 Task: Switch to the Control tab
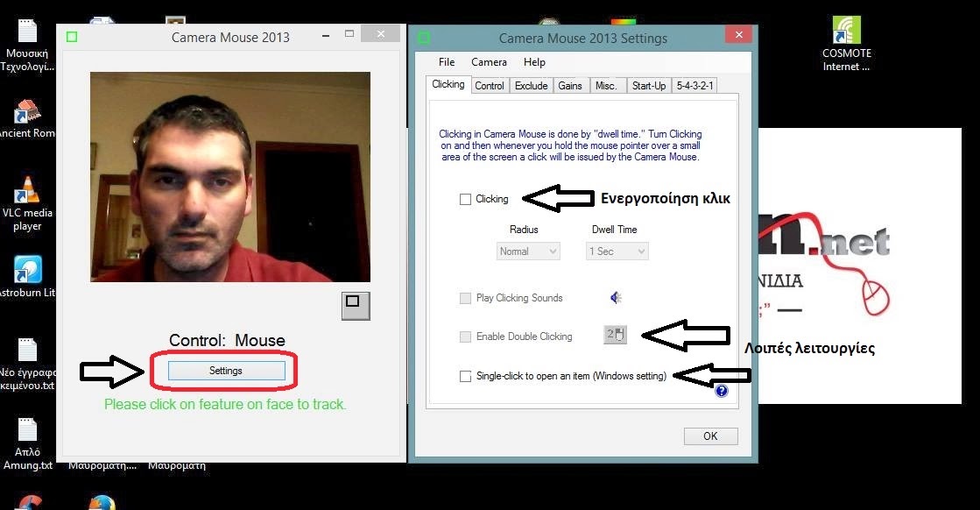click(490, 86)
